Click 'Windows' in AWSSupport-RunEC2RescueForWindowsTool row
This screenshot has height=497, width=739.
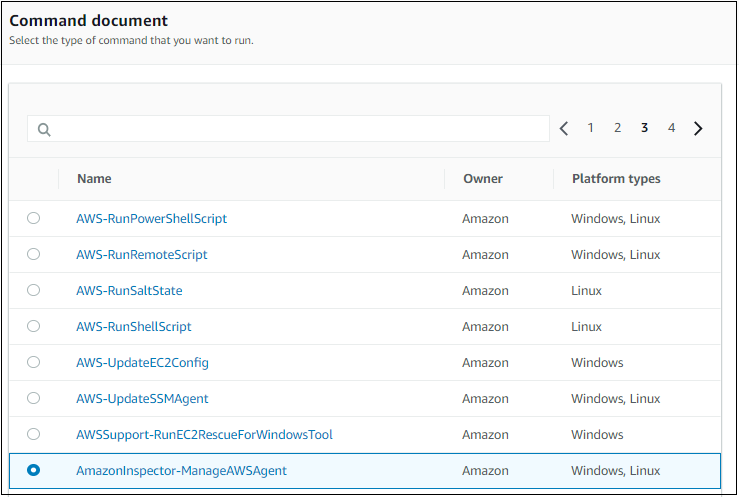point(597,434)
